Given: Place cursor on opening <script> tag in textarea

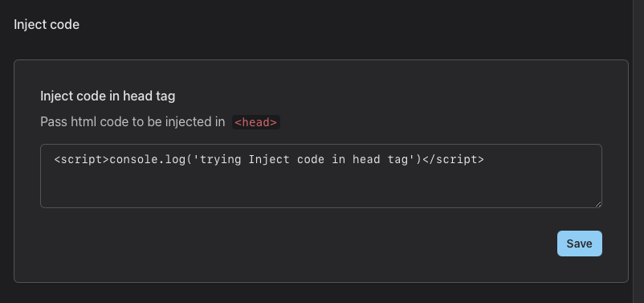Looking at the screenshot, I should point(82,159).
